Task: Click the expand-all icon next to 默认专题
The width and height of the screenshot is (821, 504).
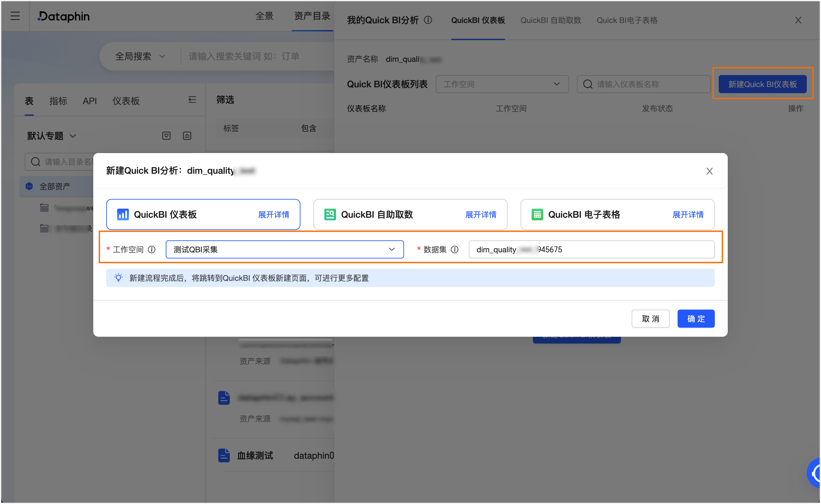Action: (166, 136)
